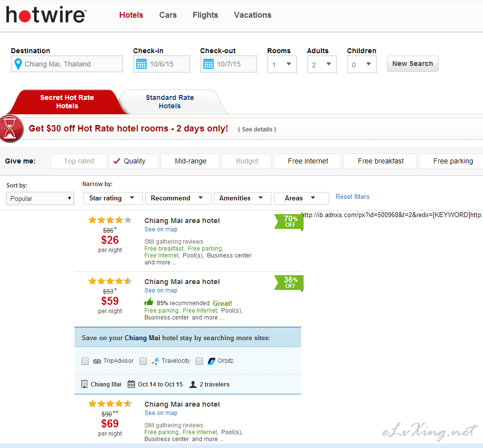Switch to Standard Rate Hotels tab
Image resolution: width=483 pixels, height=448 pixels.
[x=170, y=102]
